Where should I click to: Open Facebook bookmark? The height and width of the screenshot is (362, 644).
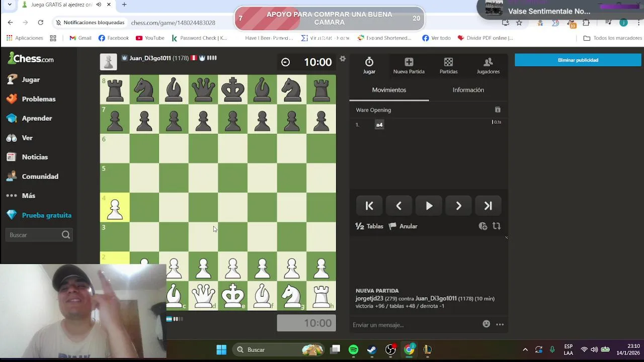coord(114,38)
